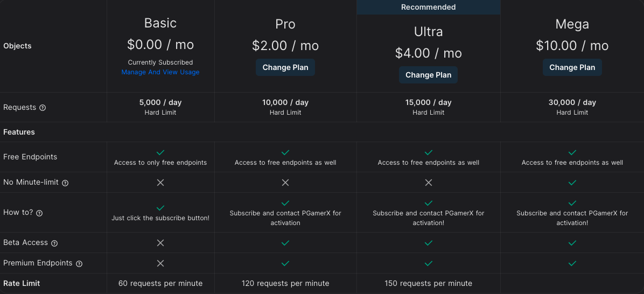
Task: Click the Pro plan No Minute-limit X icon
Action: click(285, 183)
